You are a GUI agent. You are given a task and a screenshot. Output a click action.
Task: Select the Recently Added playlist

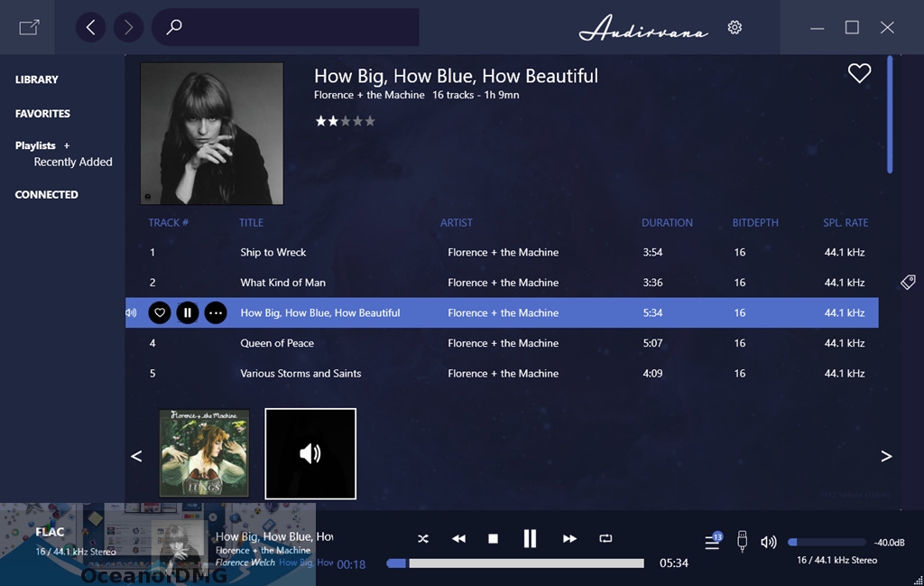coord(73,163)
